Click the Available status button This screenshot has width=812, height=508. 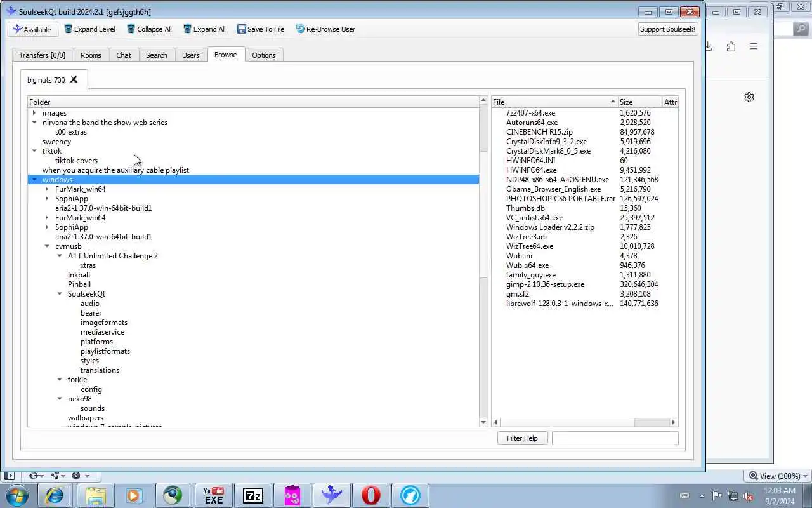[x=33, y=29]
